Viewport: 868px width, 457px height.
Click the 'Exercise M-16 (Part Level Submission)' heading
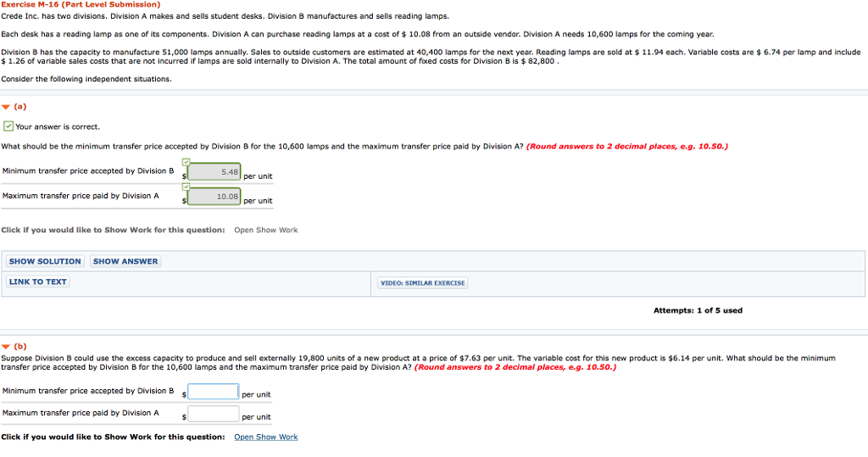coord(81,4)
